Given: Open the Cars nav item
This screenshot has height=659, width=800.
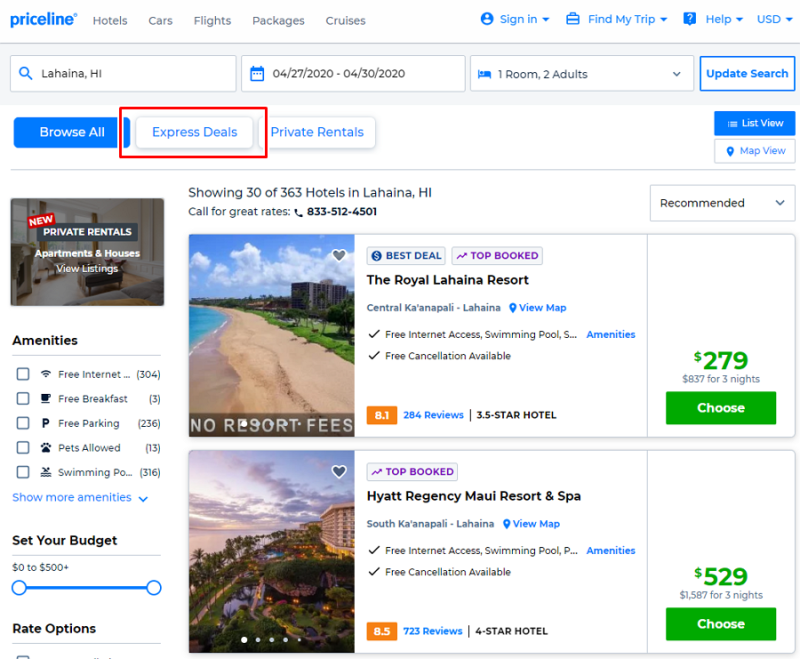Looking at the screenshot, I should [160, 20].
